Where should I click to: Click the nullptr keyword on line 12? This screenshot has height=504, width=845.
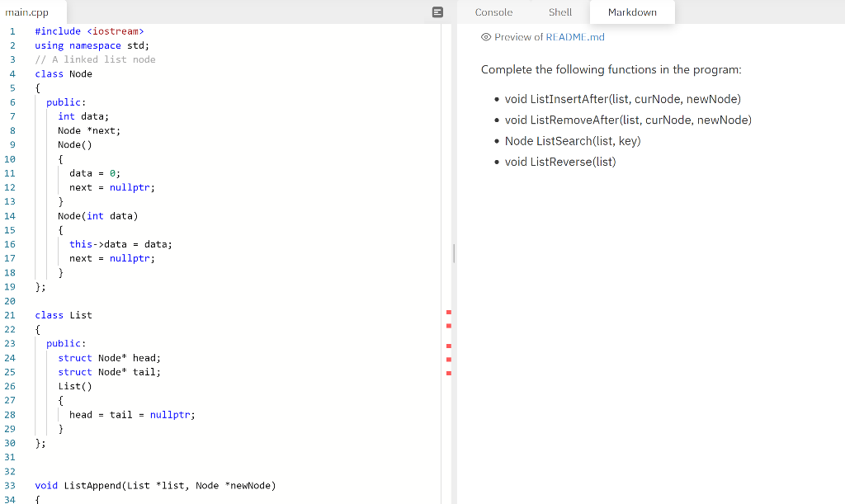[130, 187]
